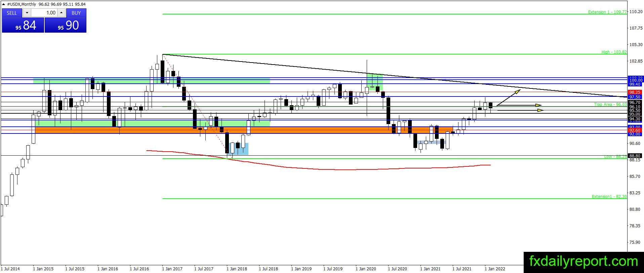This screenshot has width=644, height=273.
Task: Click the orange support zone rectangle
Action: [244, 130]
